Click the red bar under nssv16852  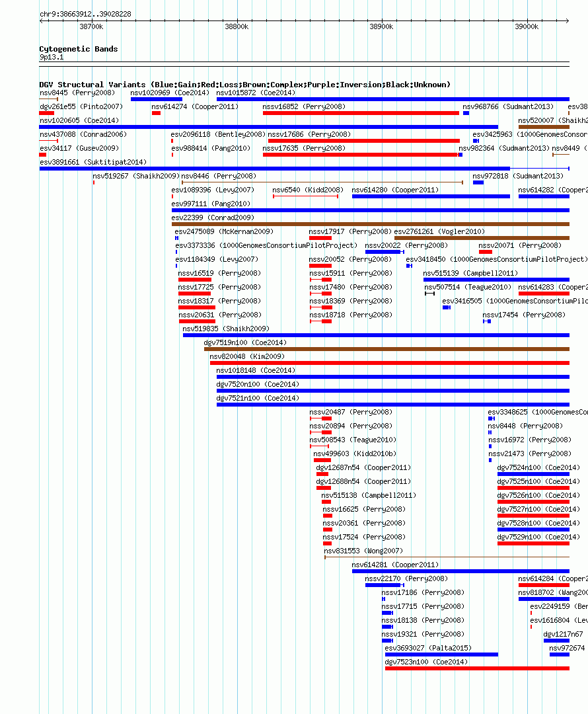coord(361,113)
